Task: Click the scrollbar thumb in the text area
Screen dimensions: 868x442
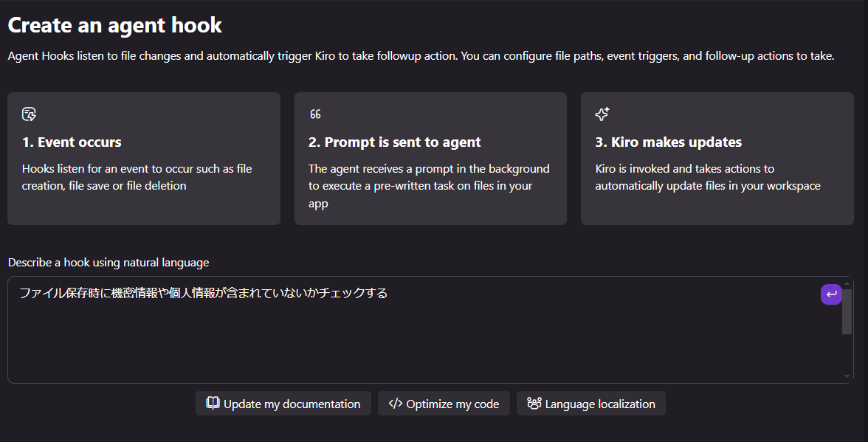Action: tap(847, 311)
